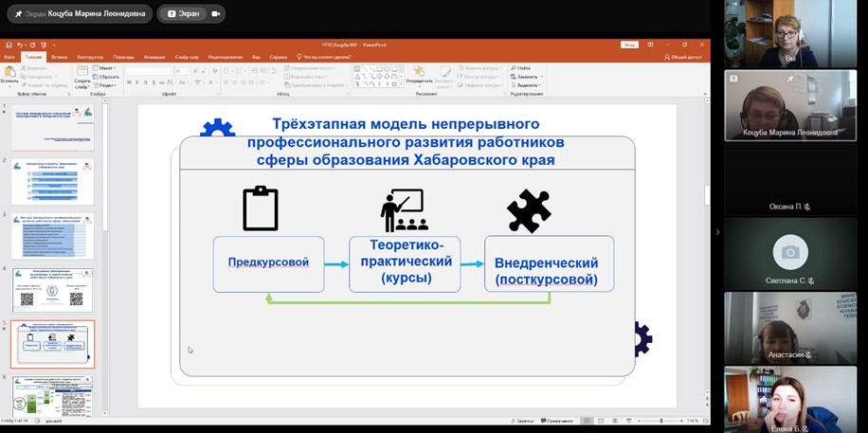Click the camera icon in Светлана's tile
This screenshot has width=868, height=433.
click(x=790, y=252)
